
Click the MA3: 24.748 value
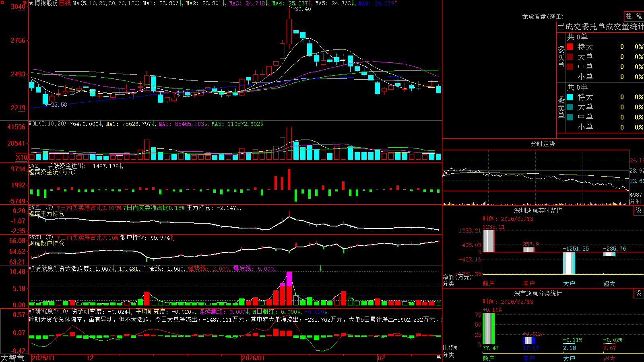tap(248, 3)
